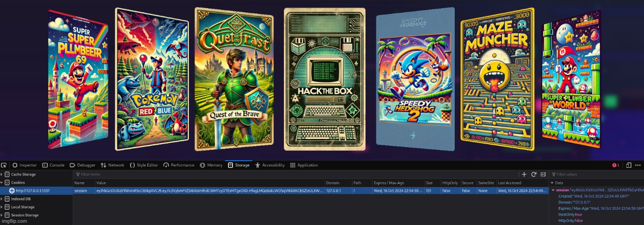The height and width of the screenshot is (225, 644).
Task: Open the Pokemon Red Blue game card
Action: click(x=151, y=79)
